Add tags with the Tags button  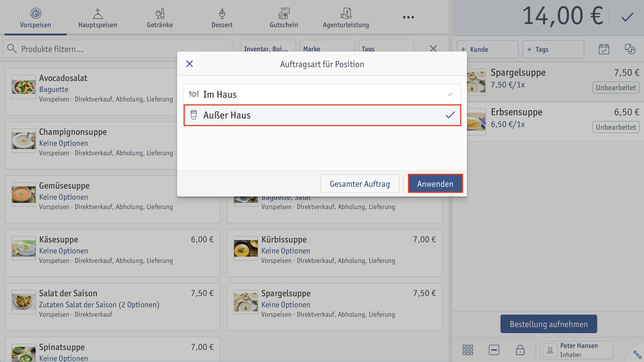point(553,49)
